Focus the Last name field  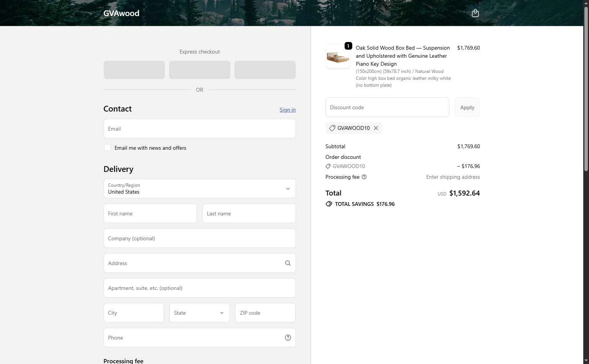coord(249,214)
